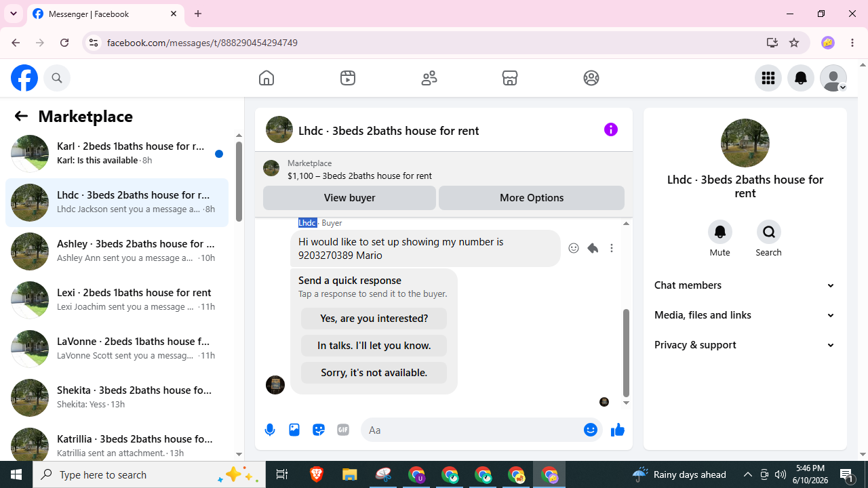Click the listing thumbnail in right panel

pos(745,143)
